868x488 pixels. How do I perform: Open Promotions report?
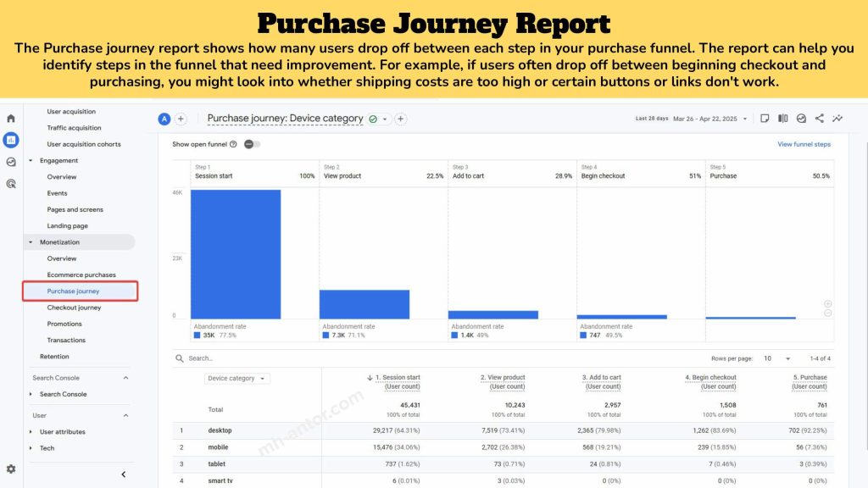(x=64, y=324)
